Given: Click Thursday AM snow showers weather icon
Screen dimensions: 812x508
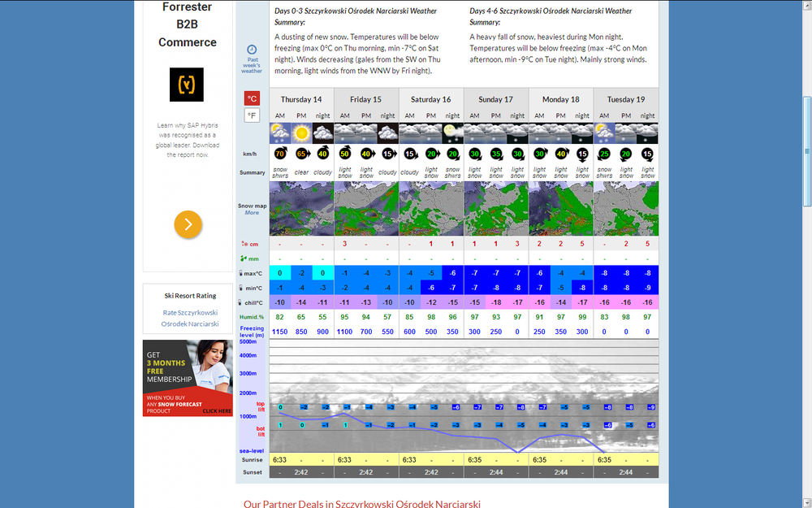Looking at the screenshot, I should pos(280,133).
